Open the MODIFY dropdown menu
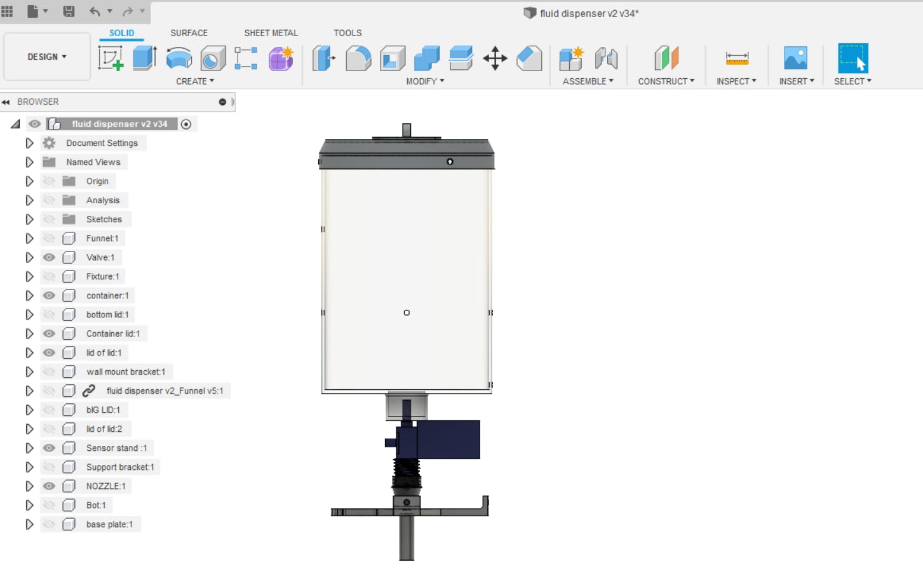 [425, 81]
